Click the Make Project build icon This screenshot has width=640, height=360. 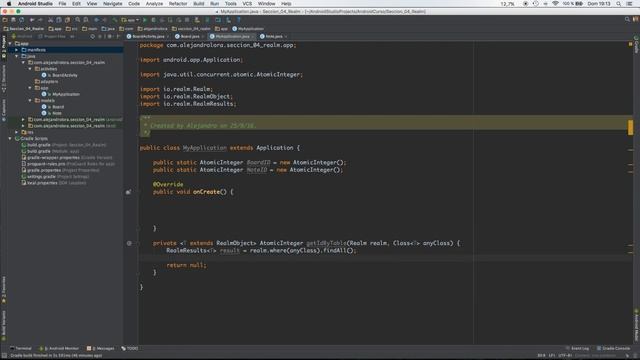115,20
